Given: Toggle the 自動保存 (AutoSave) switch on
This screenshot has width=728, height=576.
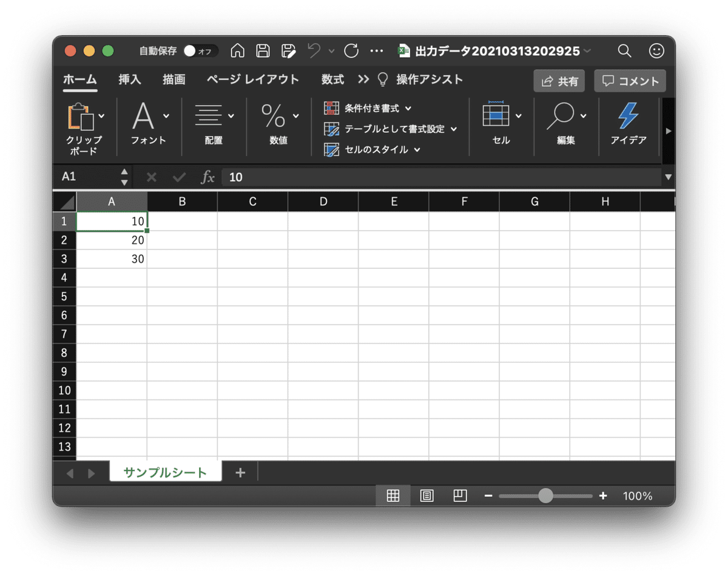Looking at the screenshot, I should (x=201, y=51).
